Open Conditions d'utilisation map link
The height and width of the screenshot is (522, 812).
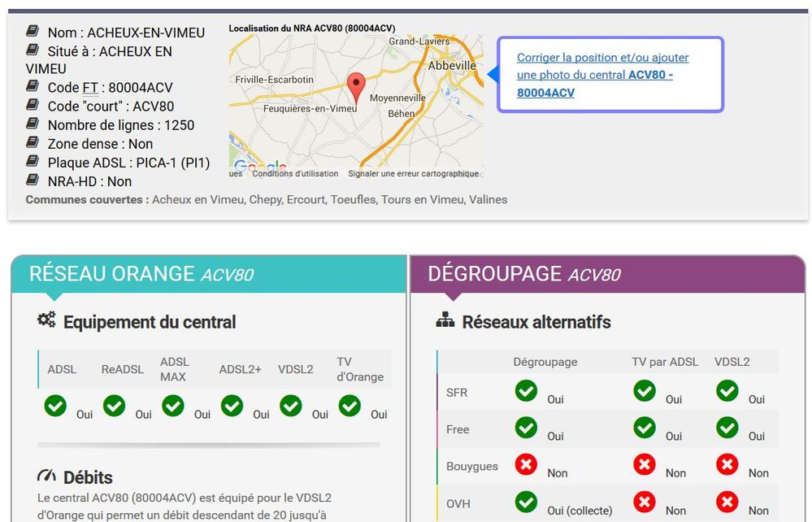coord(295,173)
